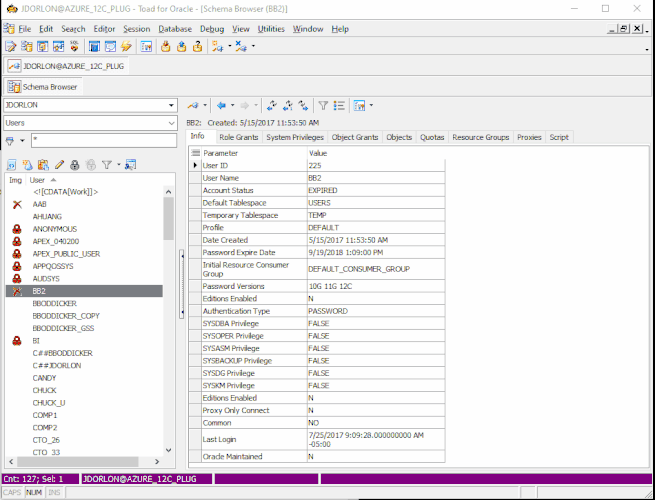Click the change connection icon in browser toolbar

[193, 106]
